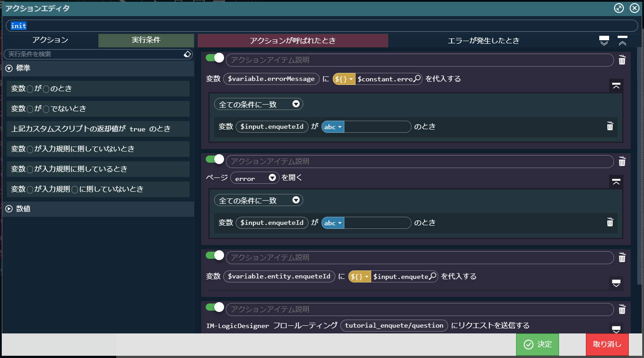Open the abc type dropdown in the error page condition
Image resolution: width=644 pixels, height=358 pixels.
[x=333, y=223]
